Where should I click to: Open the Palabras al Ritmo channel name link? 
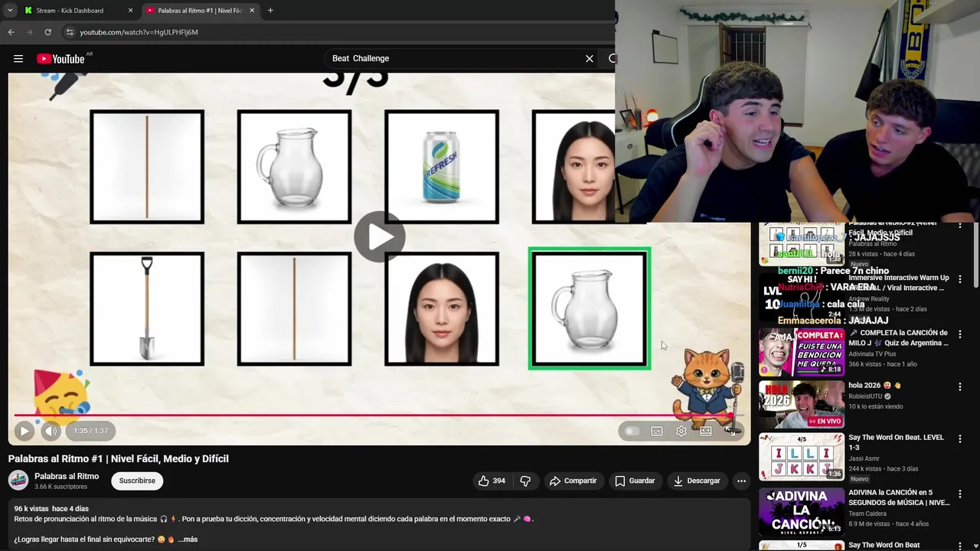pos(67,476)
